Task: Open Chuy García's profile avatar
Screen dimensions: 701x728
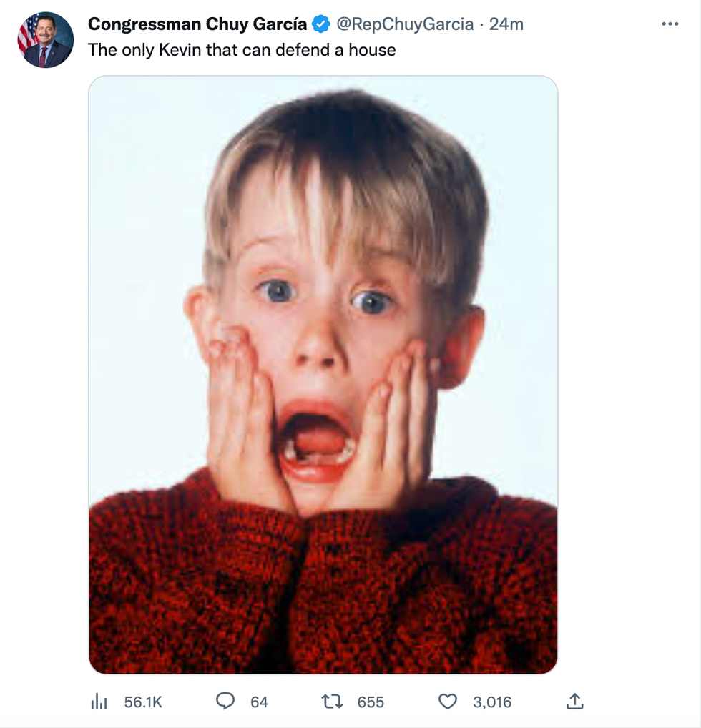Action: tap(46, 41)
